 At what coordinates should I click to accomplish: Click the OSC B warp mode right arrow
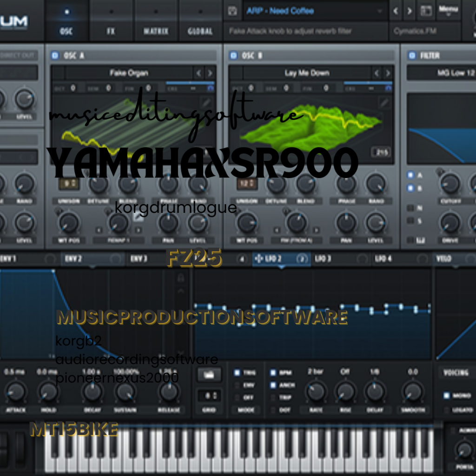pos(316,231)
